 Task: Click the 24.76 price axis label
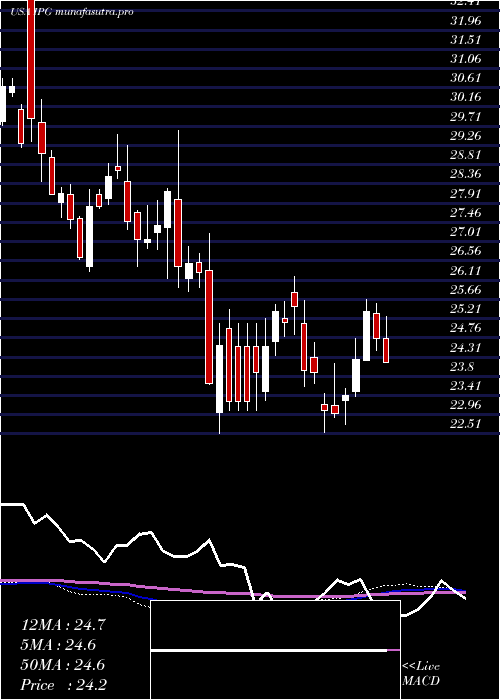(466, 328)
